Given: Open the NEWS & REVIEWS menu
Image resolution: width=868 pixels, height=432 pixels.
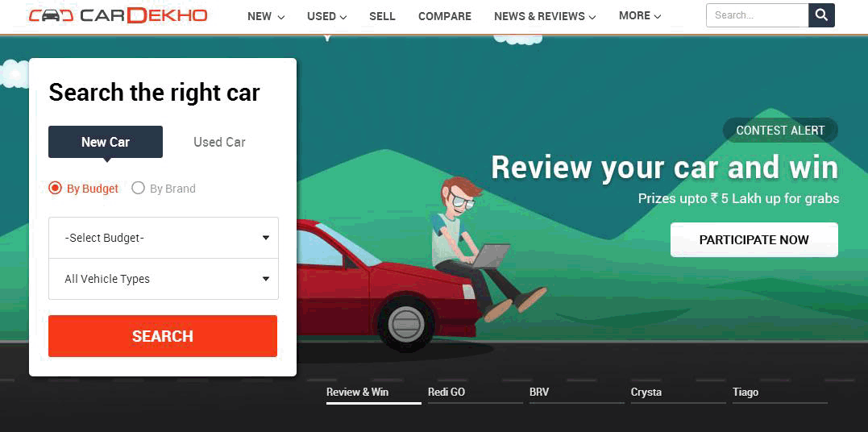Looking at the screenshot, I should (x=545, y=17).
